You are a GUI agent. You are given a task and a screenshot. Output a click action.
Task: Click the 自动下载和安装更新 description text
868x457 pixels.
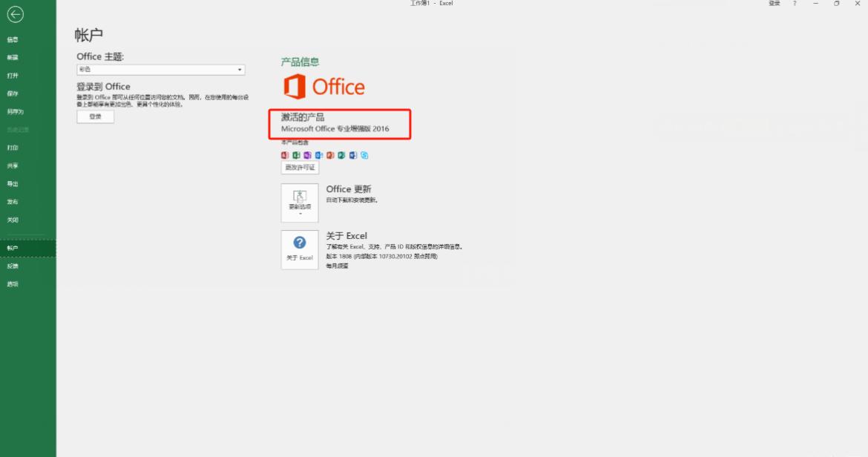point(352,200)
